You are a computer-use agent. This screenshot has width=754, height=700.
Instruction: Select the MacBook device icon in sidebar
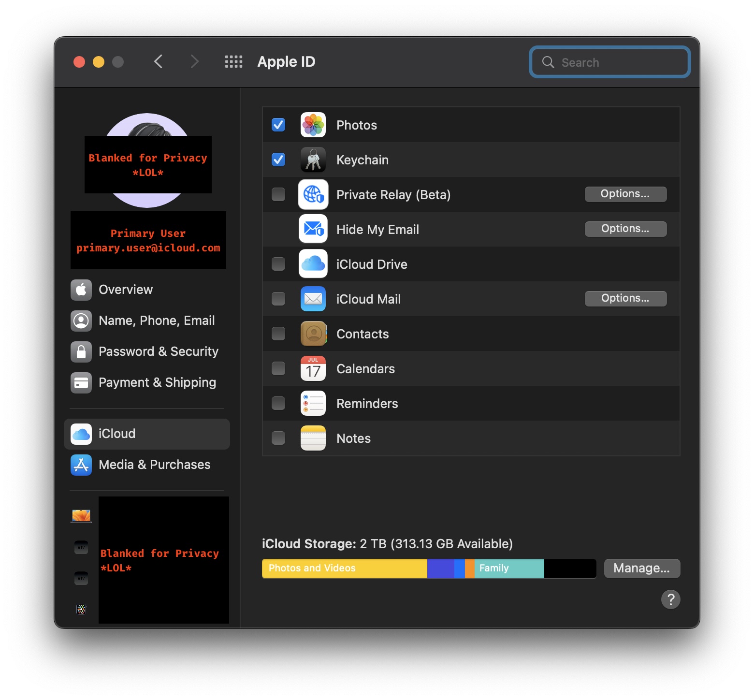(81, 516)
